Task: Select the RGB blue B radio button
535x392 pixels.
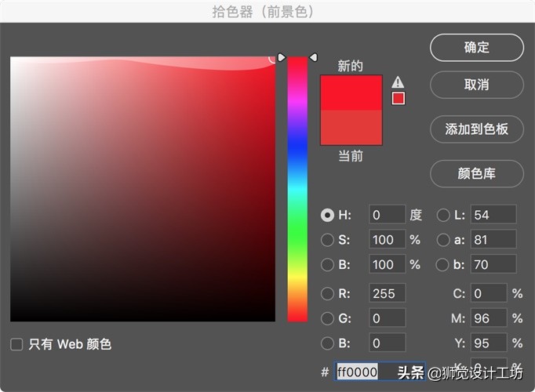Action: 328,343
